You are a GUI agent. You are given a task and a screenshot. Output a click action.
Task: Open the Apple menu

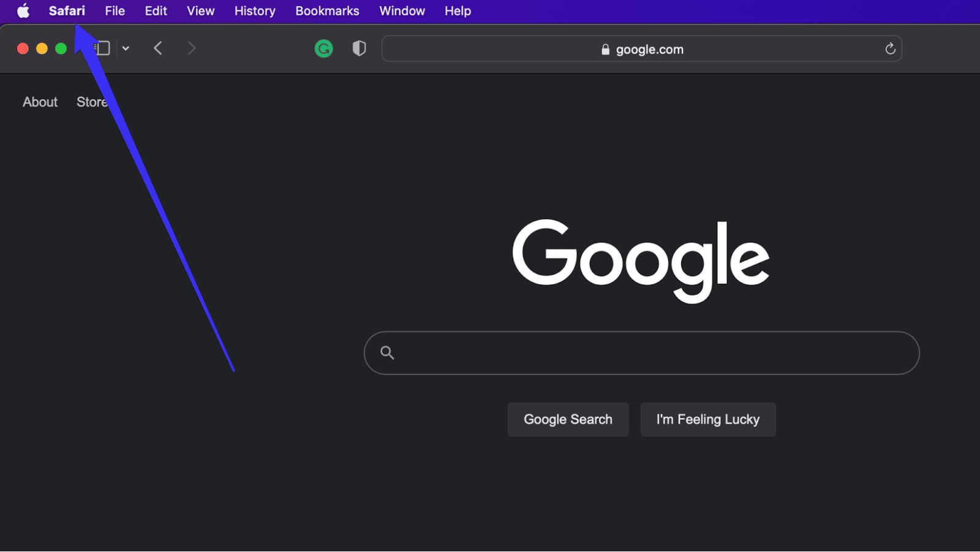pos(23,10)
